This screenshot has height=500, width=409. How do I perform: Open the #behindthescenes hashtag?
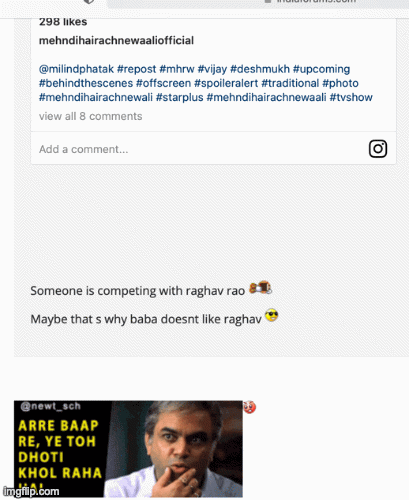(x=86, y=83)
